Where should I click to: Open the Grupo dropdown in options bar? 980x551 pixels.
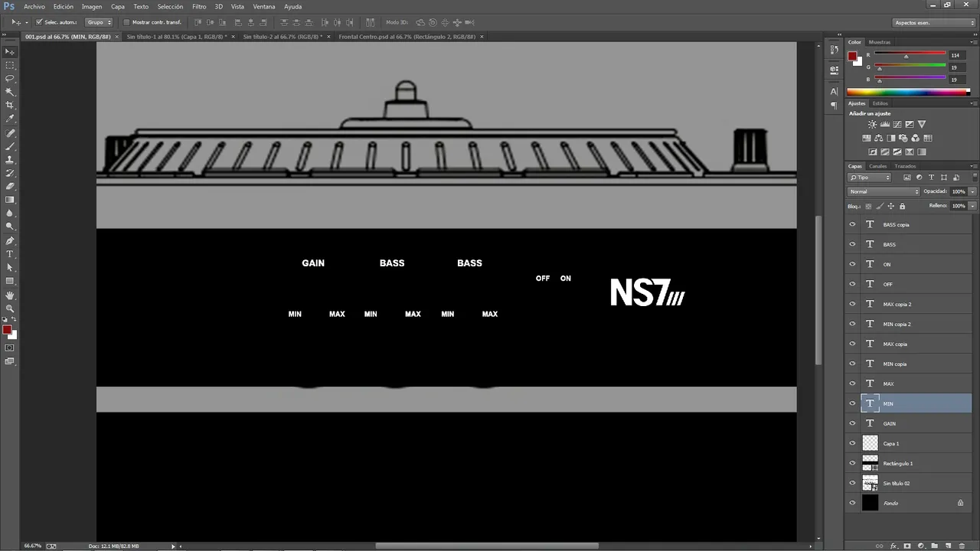click(x=99, y=22)
